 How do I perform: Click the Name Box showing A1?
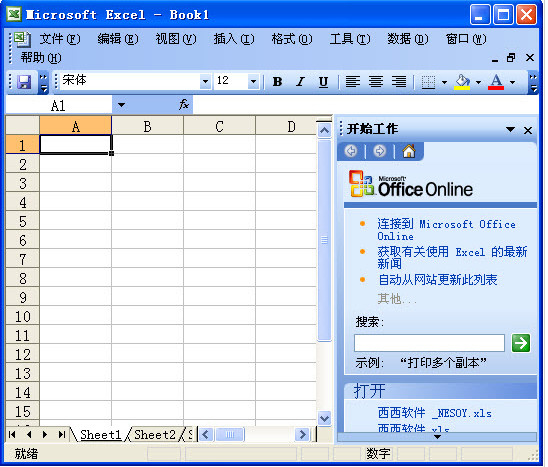(x=59, y=105)
